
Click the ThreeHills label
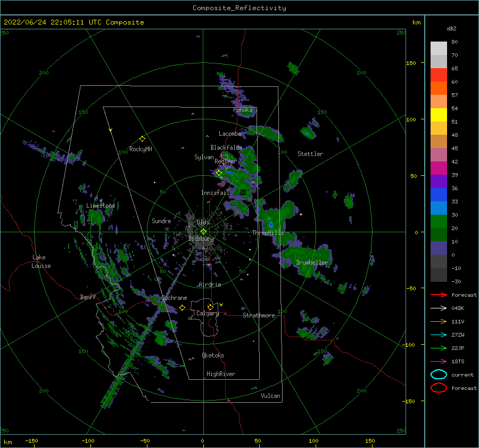(268, 233)
